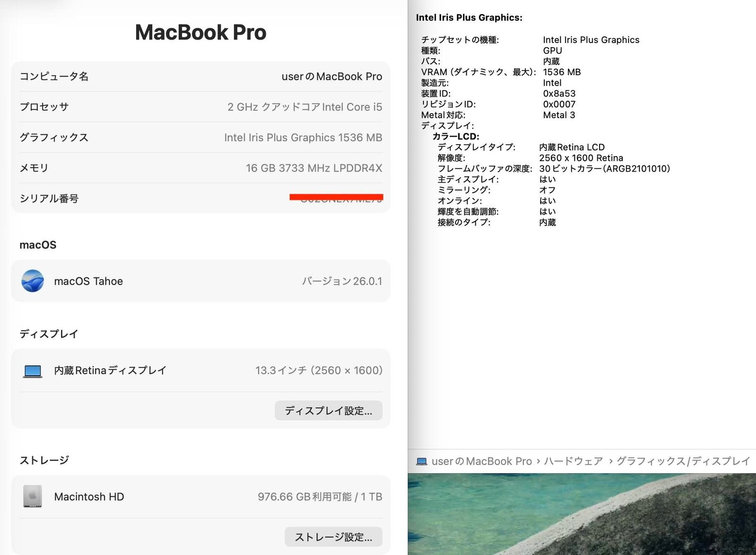Click the chevron after ハードウェア in path
The height and width of the screenshot is (555, 756).
610,461
